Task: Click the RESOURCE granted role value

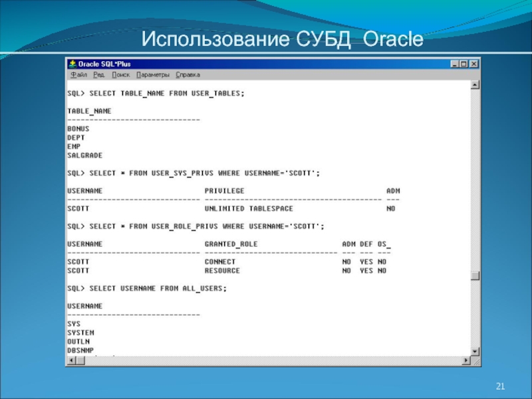Action: pyautogui.click(x=222, y=271)
